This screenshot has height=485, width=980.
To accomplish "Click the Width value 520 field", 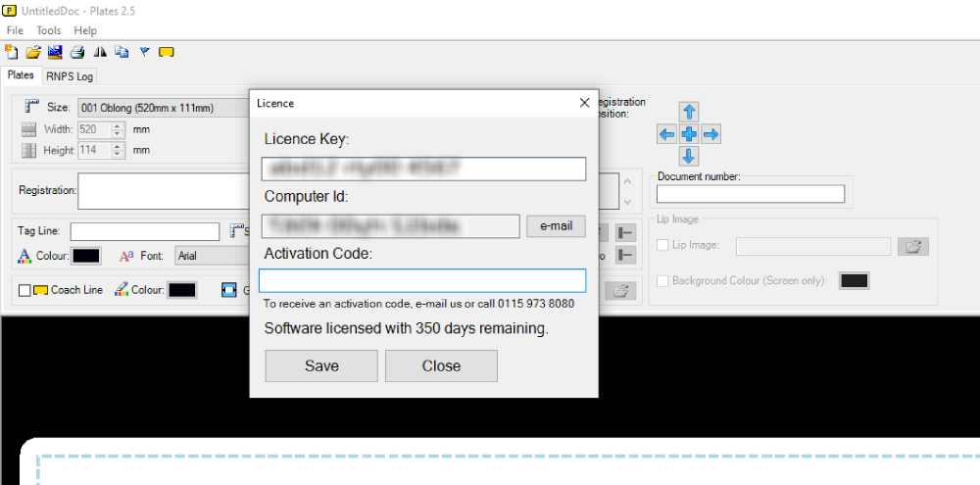I will click(x=94, y=130).
